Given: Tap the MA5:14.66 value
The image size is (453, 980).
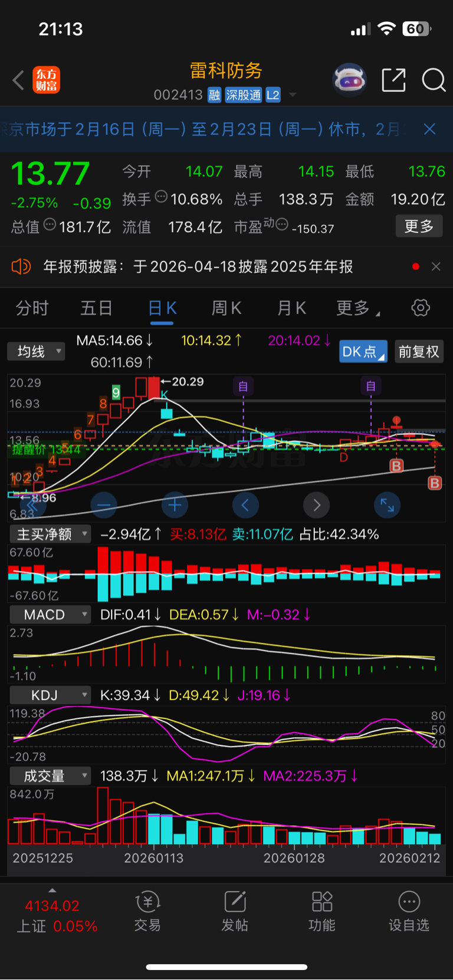Looking at the screenshot, I should click(115, 341).
